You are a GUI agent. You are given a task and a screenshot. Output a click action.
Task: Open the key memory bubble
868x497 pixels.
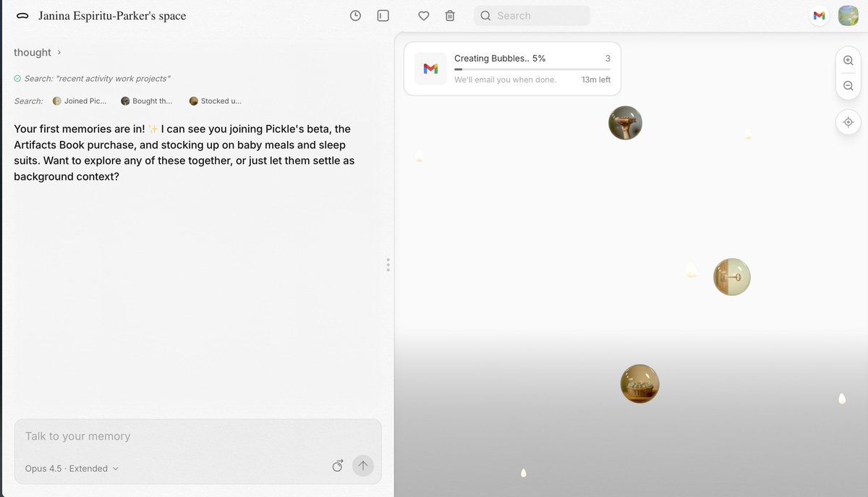click(x=732, y=276)
